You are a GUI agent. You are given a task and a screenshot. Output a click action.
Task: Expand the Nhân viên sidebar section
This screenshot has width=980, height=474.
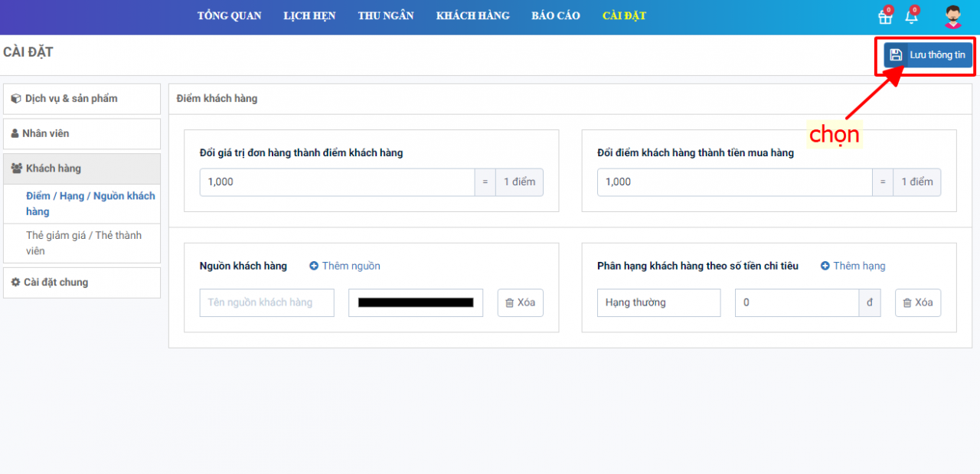point(82,133)
